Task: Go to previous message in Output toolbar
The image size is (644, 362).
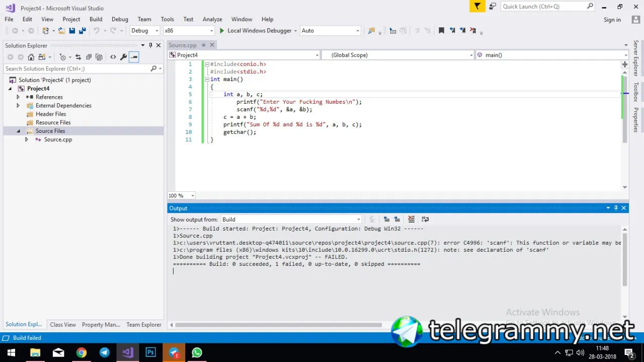Action: tap(386, 219)
